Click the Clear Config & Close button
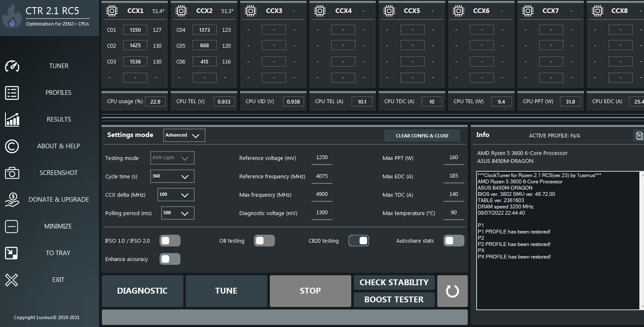Screen dimensions: 644x327 [x=422, y=136]
